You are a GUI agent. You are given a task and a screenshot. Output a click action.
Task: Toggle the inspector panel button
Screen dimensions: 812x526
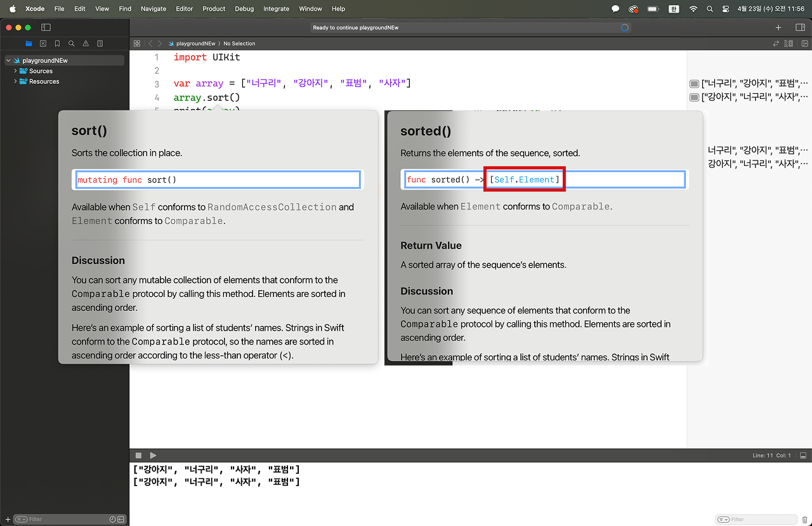click(800, 27)
